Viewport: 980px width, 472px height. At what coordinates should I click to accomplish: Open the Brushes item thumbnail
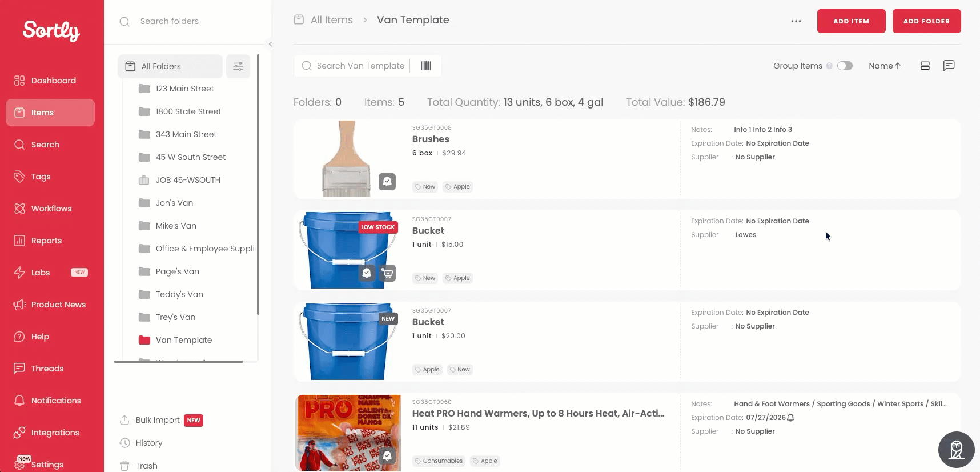347,159
